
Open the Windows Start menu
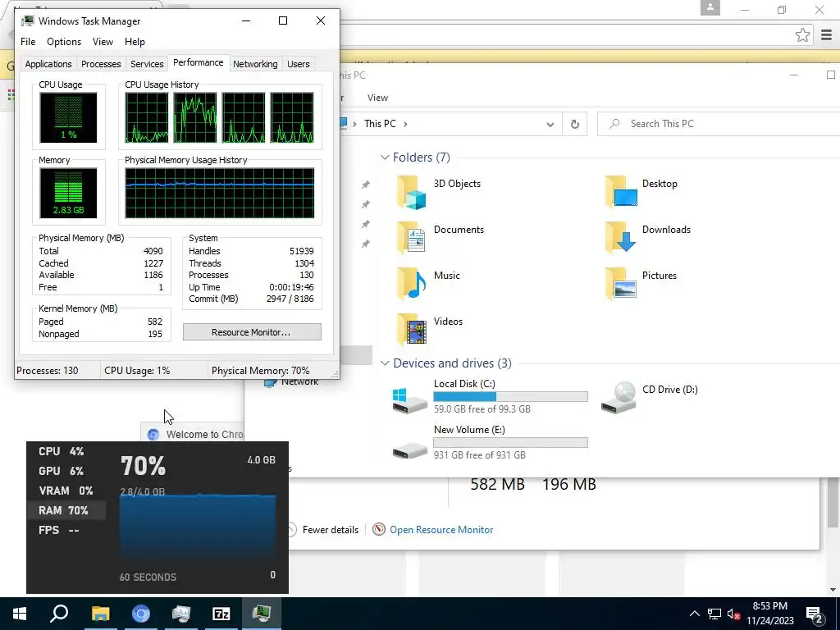[20, 614]
